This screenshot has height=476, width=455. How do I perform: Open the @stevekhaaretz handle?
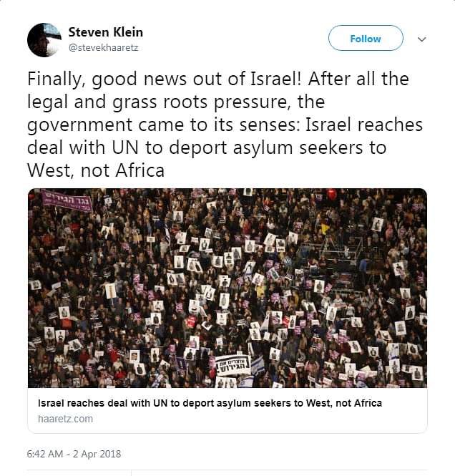pos(104,48)
